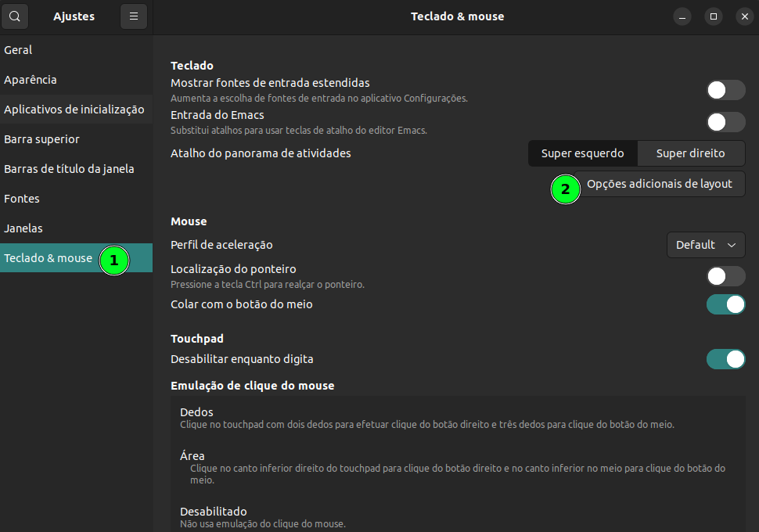Open the 'Barra superior' settings

[x=41, y=138]
